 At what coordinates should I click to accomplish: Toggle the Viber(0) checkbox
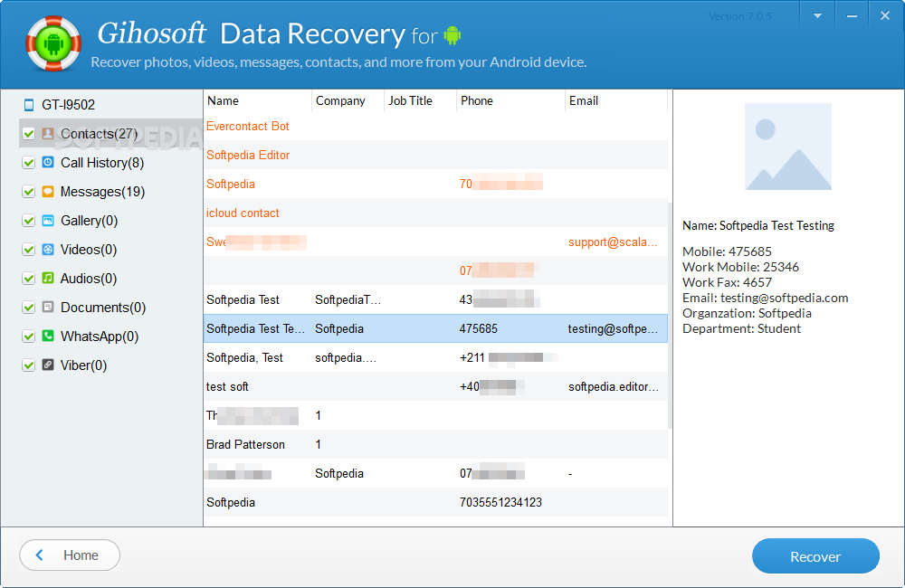click(28, 365)
